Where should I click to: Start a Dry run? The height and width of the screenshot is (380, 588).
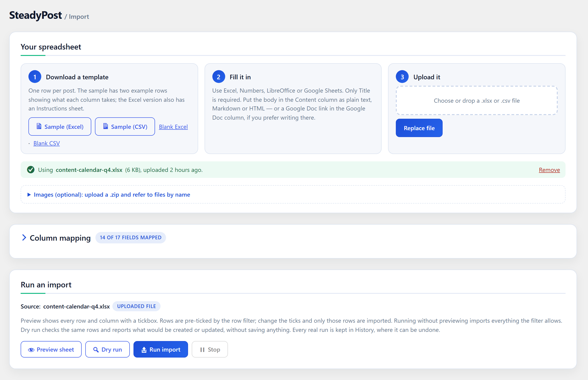(107, 349)
